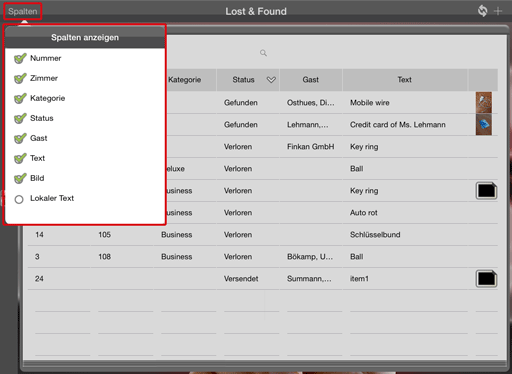Open Mobile wire item thumbnail

tap(484, 102)
